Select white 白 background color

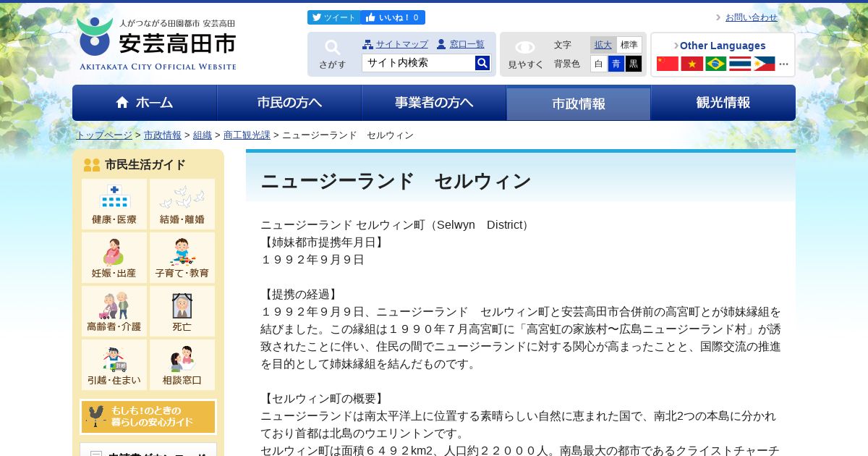click(x=598, y=64)
